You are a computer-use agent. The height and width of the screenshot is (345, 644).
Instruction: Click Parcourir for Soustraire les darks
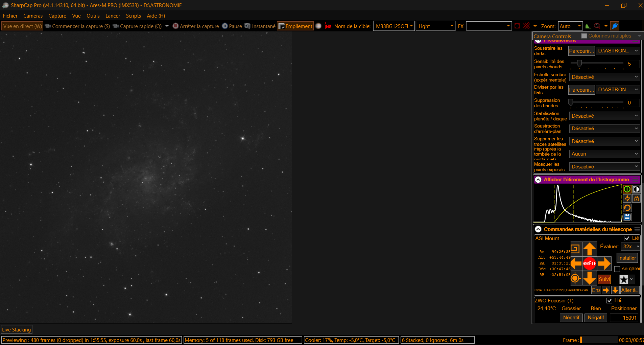581,51
